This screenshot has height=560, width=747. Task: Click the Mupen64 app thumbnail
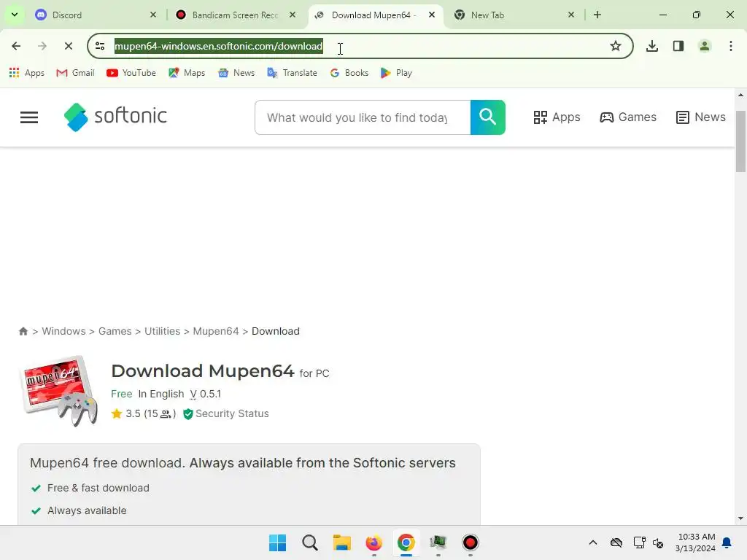pyautogui.click(x=59, y=391)
